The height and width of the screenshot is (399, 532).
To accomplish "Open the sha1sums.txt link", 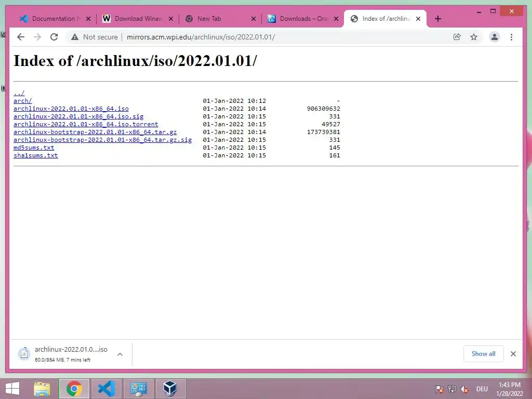I will click(x=36, y=155).
